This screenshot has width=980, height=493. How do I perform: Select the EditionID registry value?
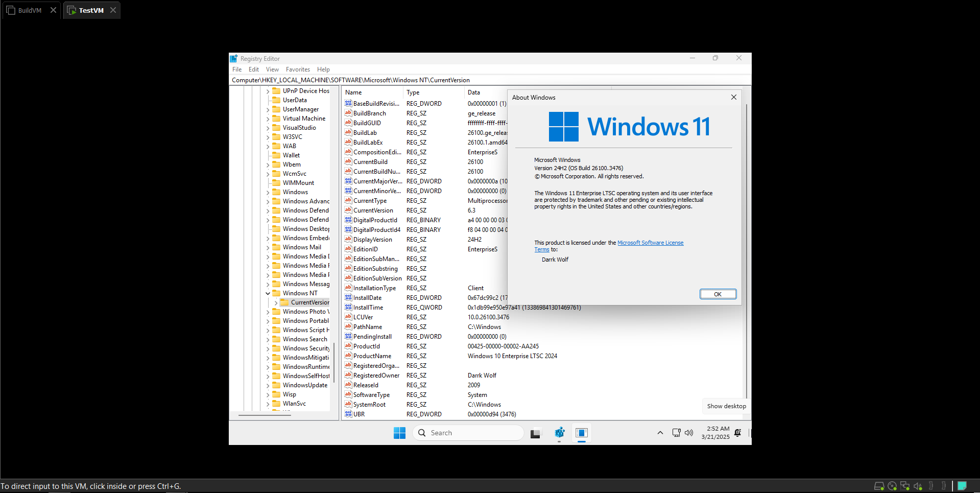(366, 249)
